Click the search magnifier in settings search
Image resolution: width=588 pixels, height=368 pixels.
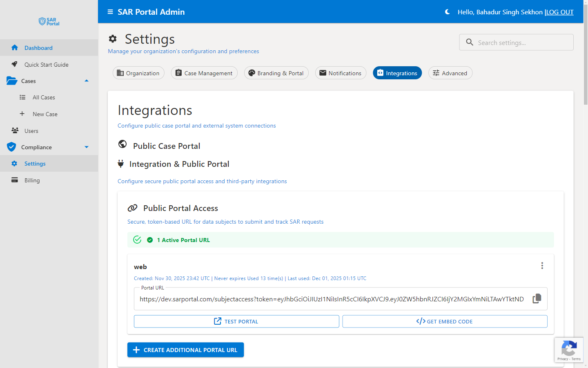point(469,42)
